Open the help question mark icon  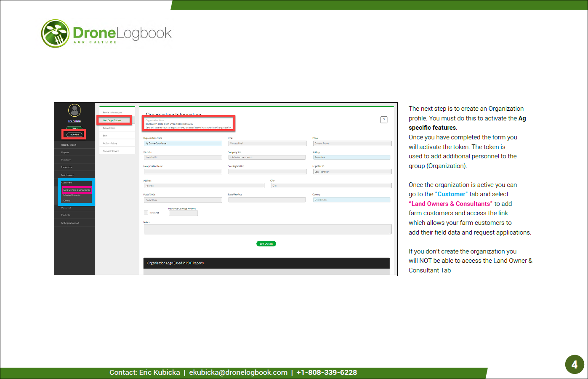[x=384, y=120]
